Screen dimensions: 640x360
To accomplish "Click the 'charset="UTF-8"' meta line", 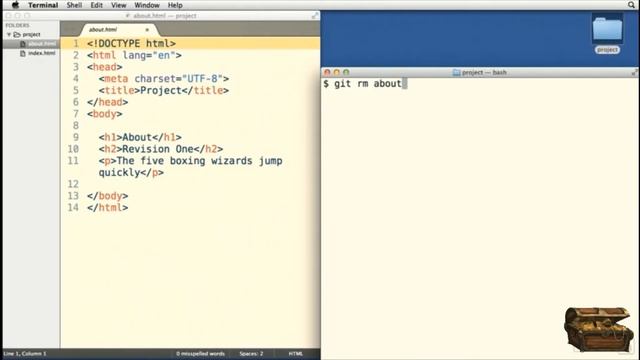I will coord(163,78).
